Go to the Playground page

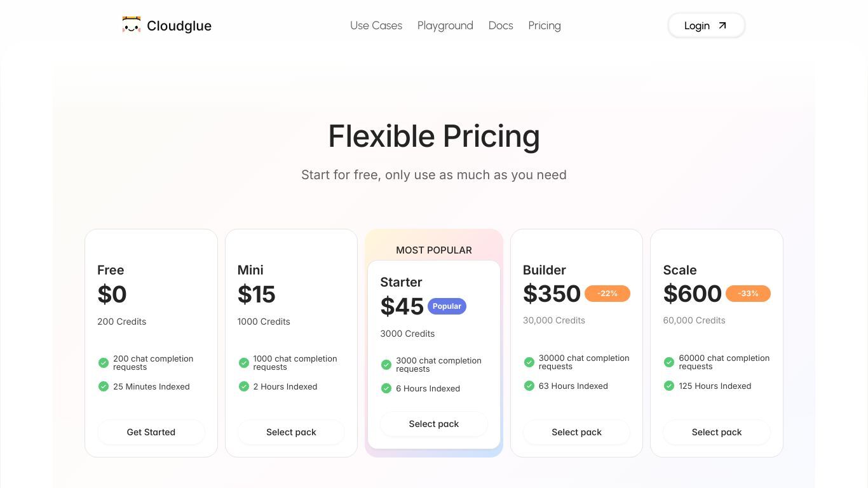(x=445, y=25)
